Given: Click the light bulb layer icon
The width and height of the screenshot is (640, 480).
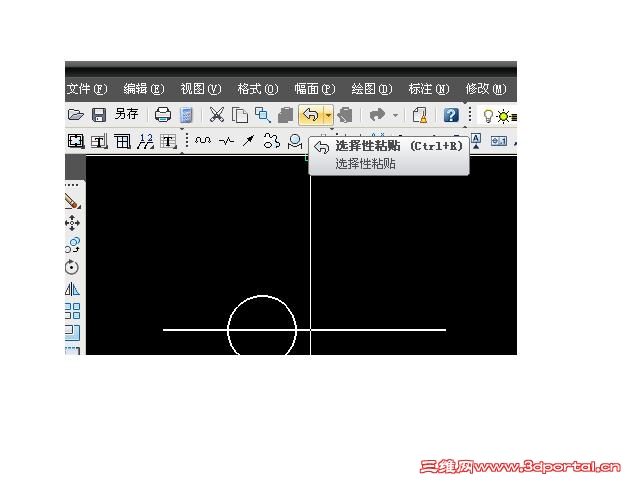Looking at the screenshot, I should [x=488, y=116].
